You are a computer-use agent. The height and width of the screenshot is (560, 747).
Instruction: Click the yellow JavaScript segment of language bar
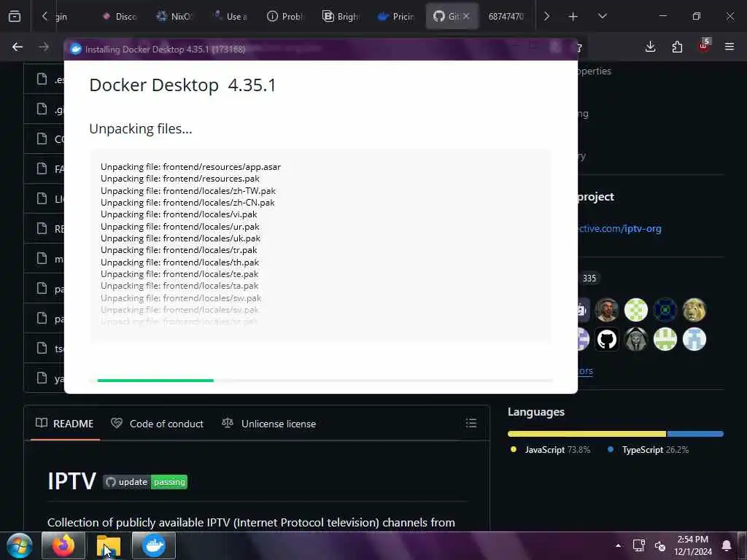pos(587,434)
